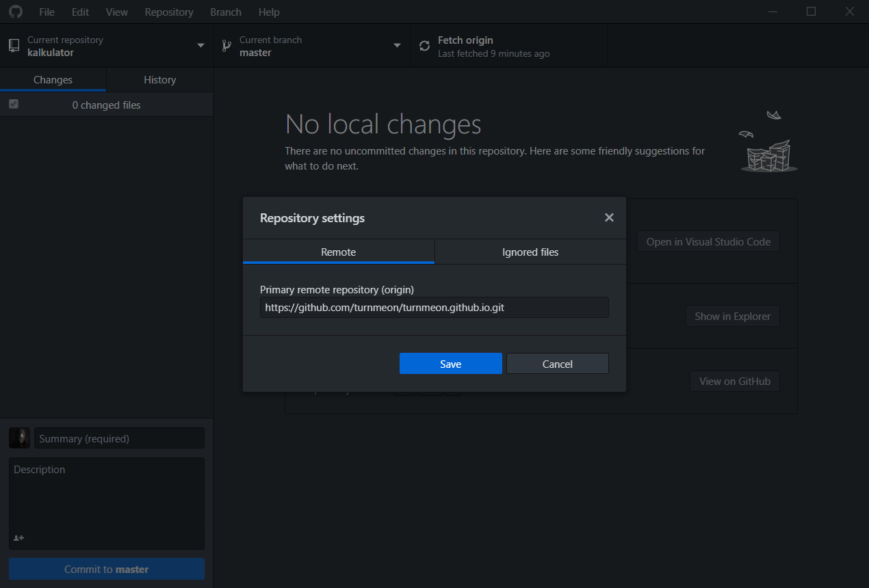
Task: Cancel the repository settings changes
Action: (557, 363)
